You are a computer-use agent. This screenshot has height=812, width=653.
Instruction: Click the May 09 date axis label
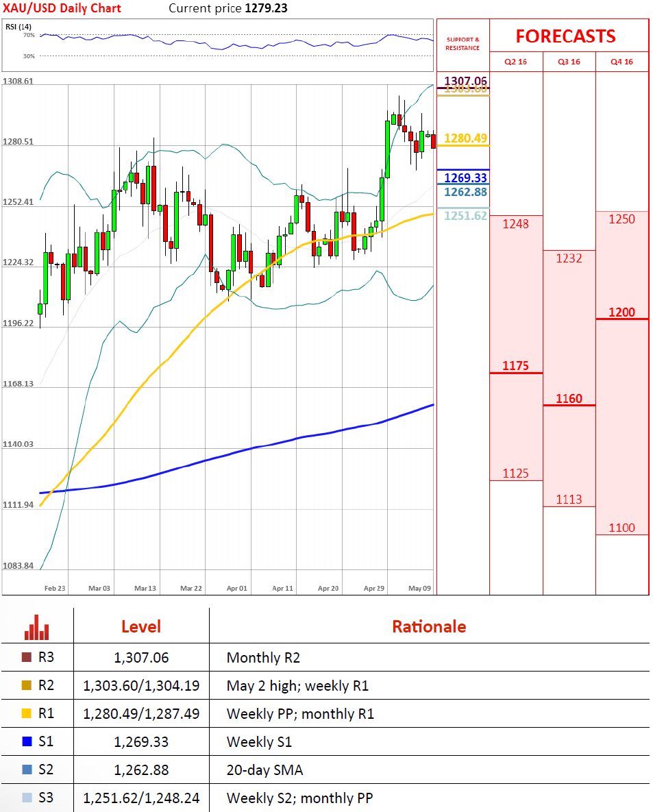tap(419, 589)
